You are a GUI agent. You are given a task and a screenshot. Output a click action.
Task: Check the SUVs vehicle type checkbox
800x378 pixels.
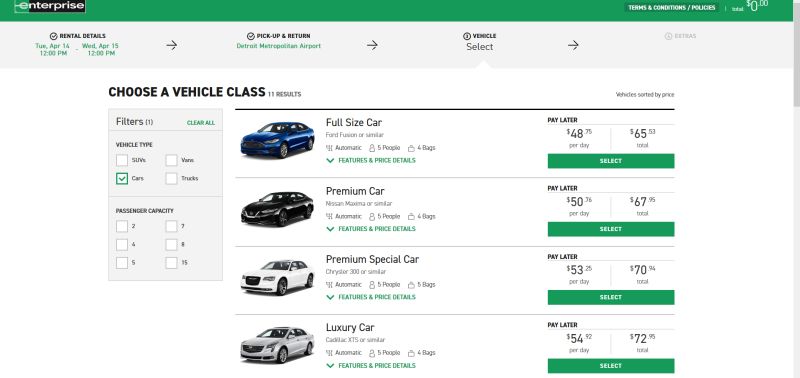[x=122, y=160]
